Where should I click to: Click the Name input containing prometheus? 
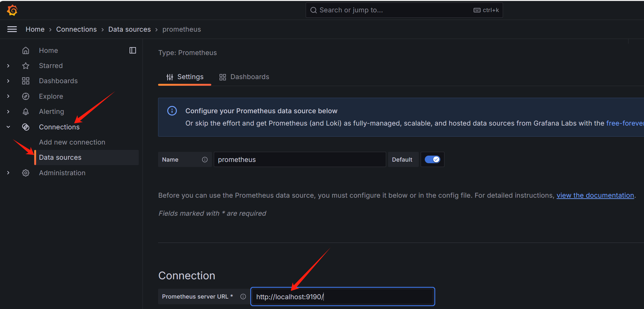[x=300, y=159]
